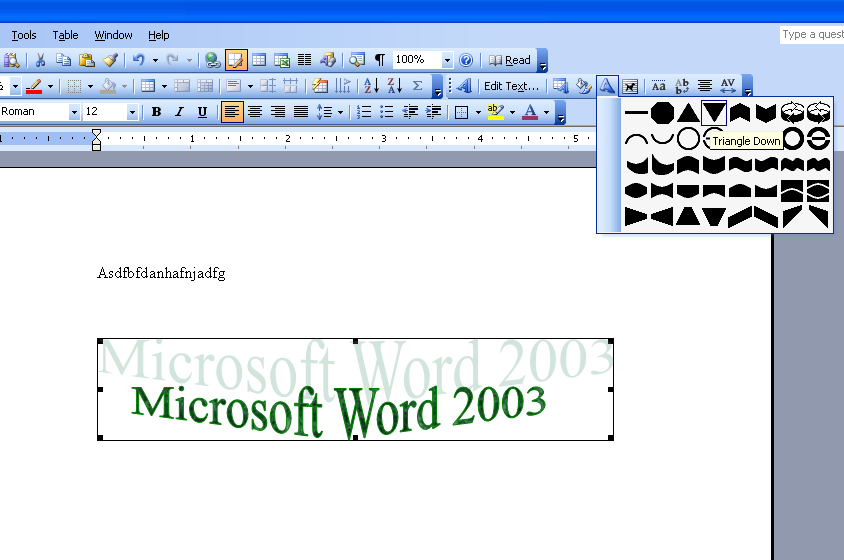The image size is (844, 560).
Task: Open the 100% zoom dropdown
Action: 447,60
